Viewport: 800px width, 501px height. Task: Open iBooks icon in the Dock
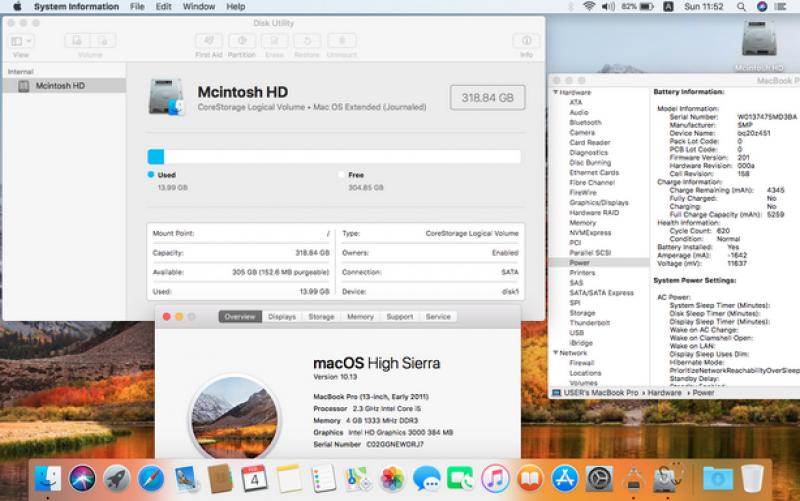(530, 479)
